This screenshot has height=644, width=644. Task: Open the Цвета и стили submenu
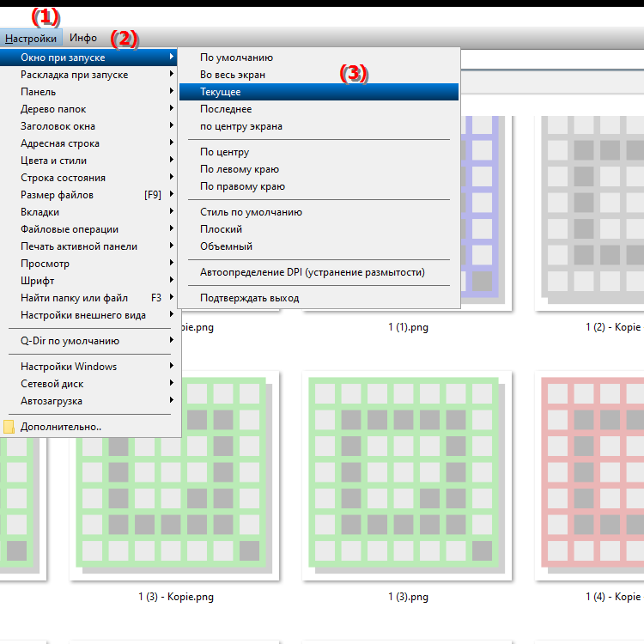tap(88, 161)
